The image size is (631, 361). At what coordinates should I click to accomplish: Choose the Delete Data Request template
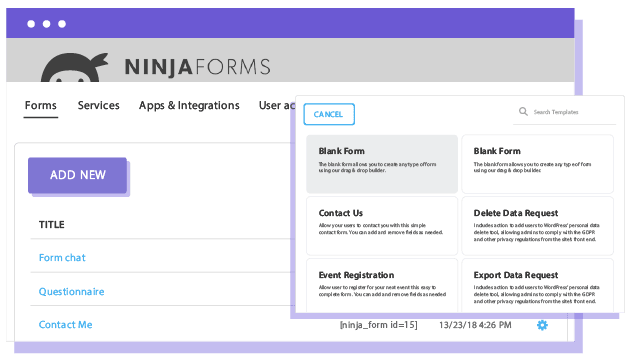coord(537,226)
